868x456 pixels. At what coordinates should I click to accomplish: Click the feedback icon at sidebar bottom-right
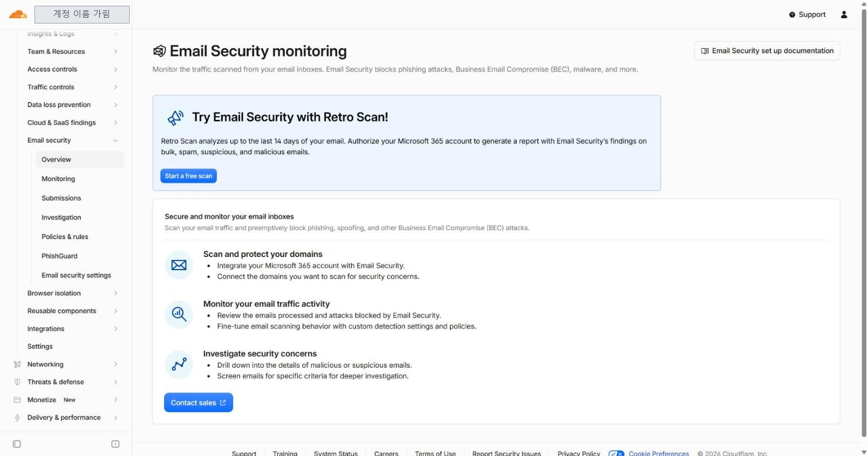(115, 444)
